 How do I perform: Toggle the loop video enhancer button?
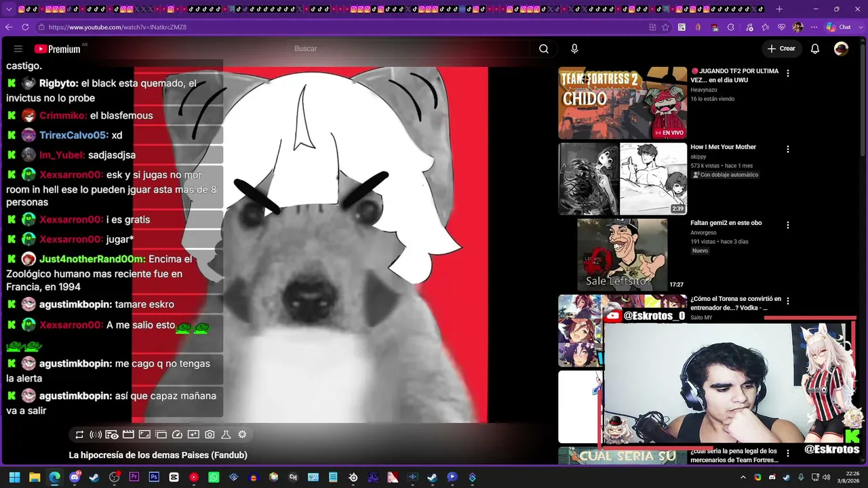(79, 434)
